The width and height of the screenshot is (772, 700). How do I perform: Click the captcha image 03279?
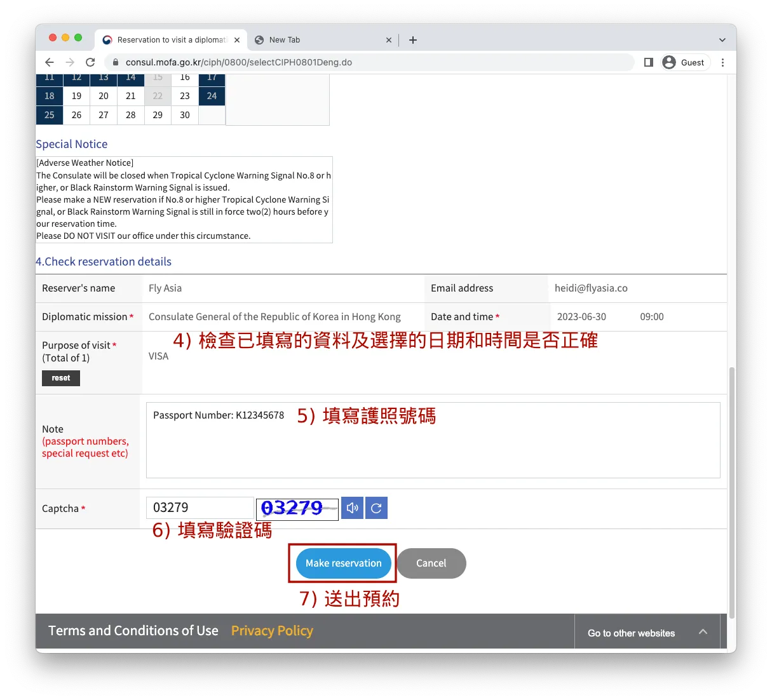click(x=297, y=509)
